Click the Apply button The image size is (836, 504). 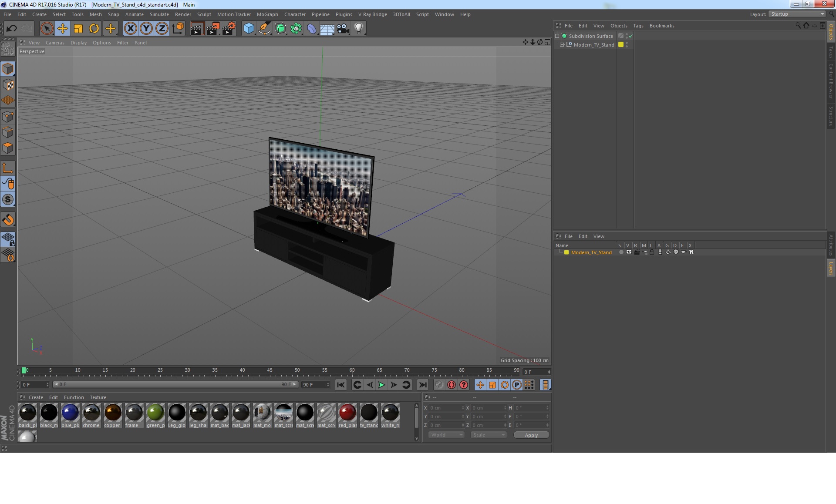pos(531,435)
